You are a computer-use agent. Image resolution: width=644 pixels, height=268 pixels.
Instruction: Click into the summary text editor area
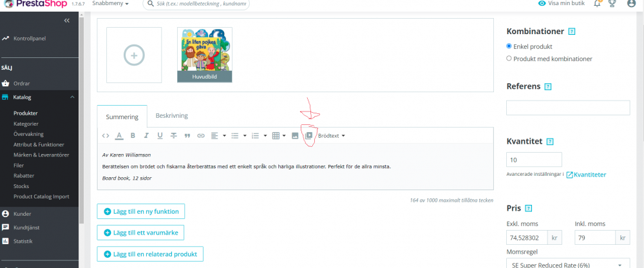coord(296,166)
